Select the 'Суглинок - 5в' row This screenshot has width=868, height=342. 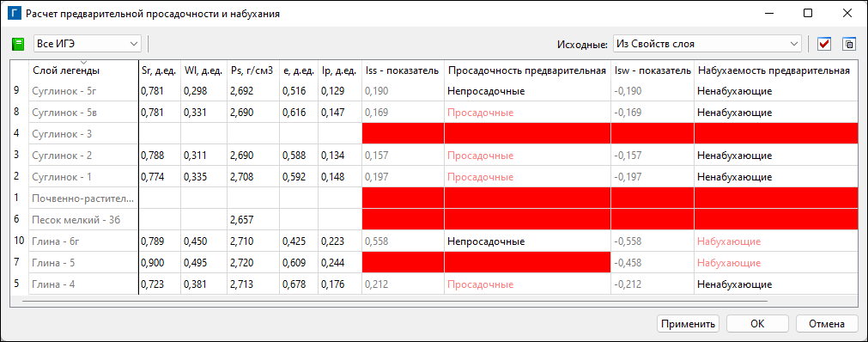(x=434, y=113)
